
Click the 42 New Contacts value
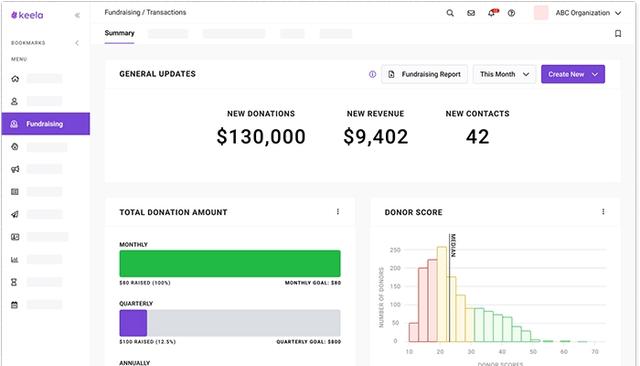point(477,136)
